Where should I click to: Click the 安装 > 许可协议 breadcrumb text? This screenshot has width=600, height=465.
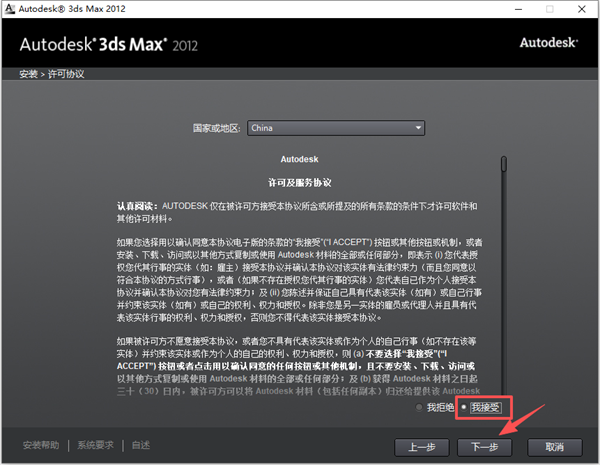point(52,74)
